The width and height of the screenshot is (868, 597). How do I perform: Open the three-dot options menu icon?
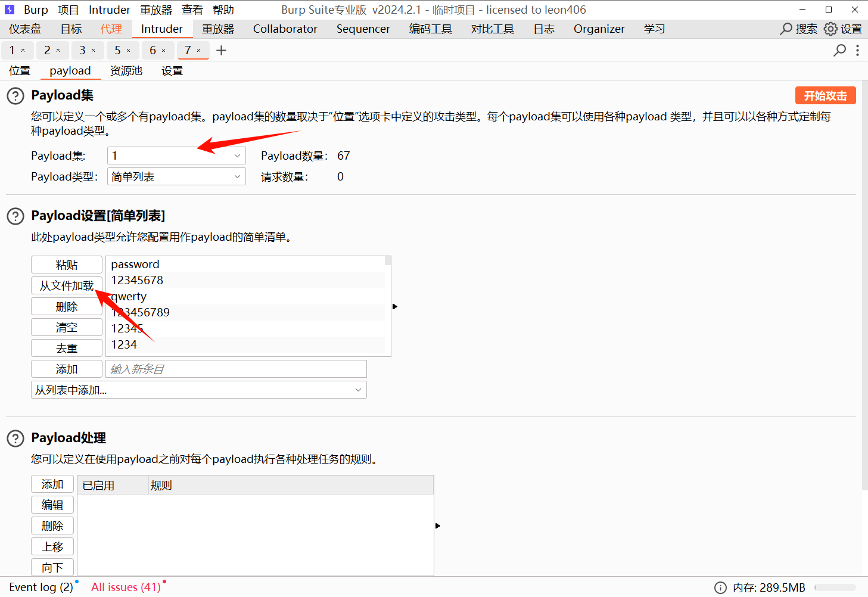coord(858,50)
